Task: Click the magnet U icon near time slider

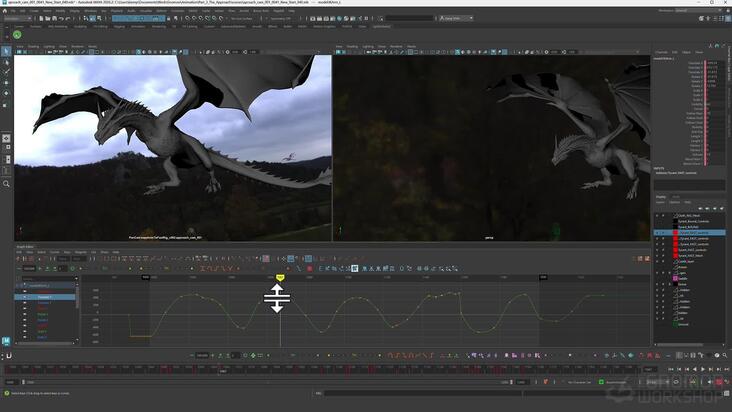Action: click(x=9, y=356)
